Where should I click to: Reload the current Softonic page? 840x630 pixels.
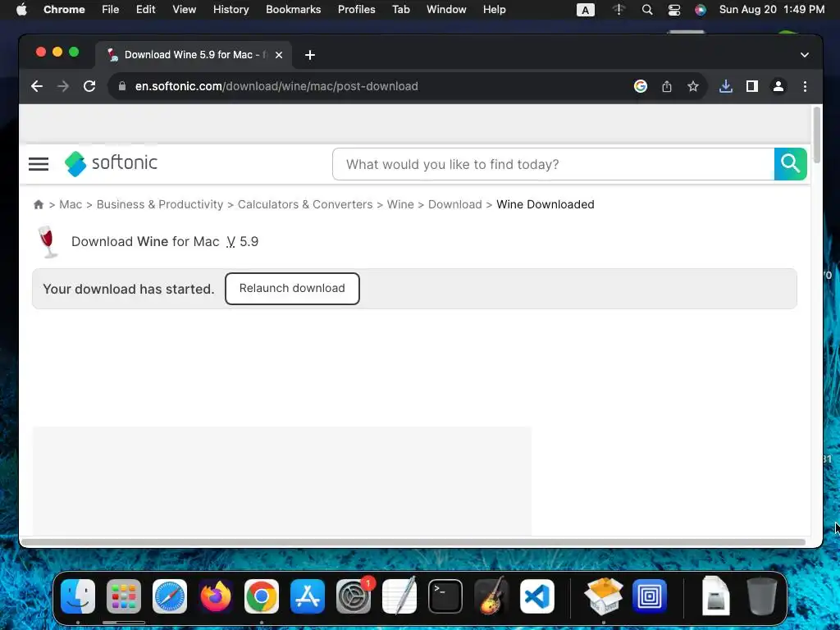pyautogui.click(x=89, y=86)
